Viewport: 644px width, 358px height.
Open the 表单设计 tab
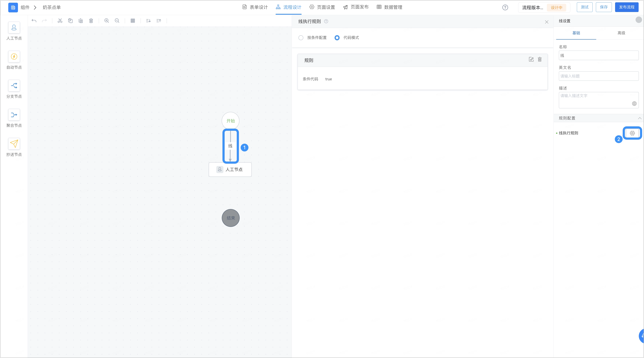click(255, 7)
